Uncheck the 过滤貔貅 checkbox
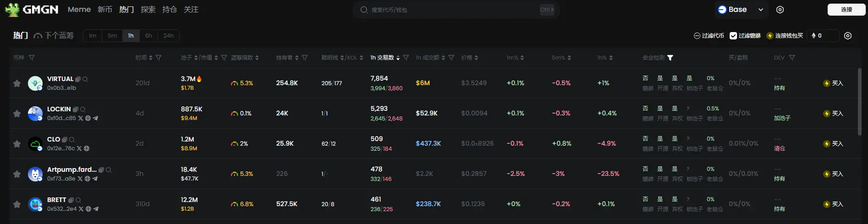 point(733,36)
